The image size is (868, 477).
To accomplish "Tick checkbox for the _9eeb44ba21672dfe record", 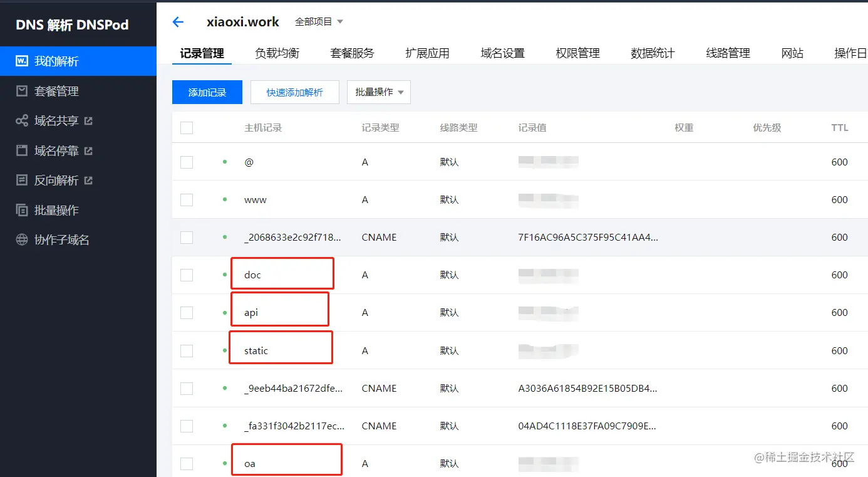I will [x=187, y=388].
